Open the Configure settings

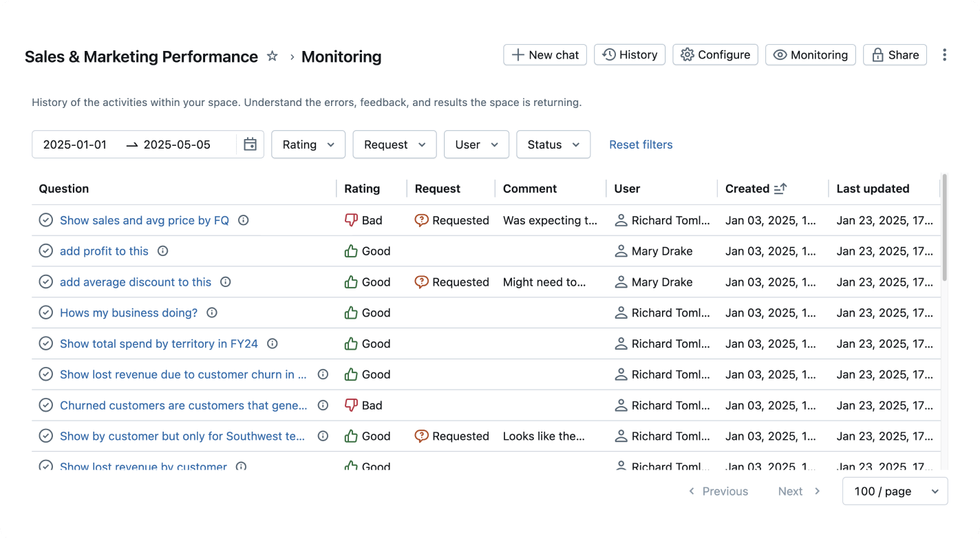(715, 55)
